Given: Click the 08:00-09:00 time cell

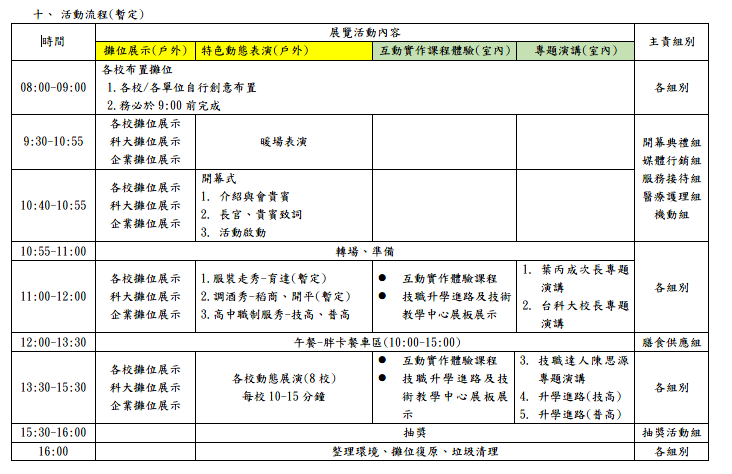Looking at the screenshot, I should tap(54, 87).
